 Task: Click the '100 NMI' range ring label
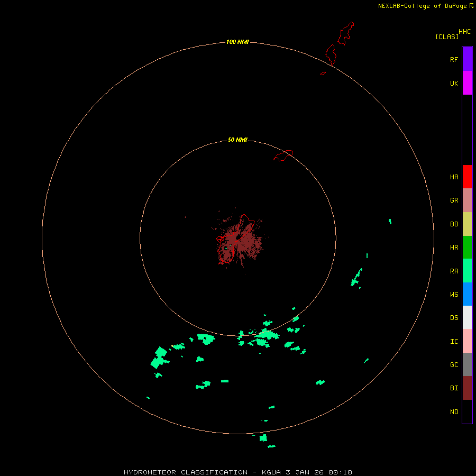[x=237, y=42]
